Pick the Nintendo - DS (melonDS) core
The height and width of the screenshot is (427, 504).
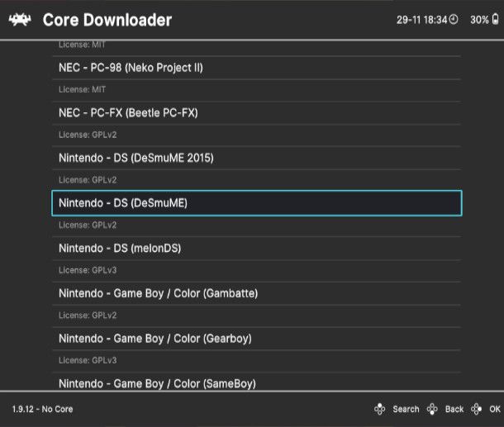click(256, 249)
